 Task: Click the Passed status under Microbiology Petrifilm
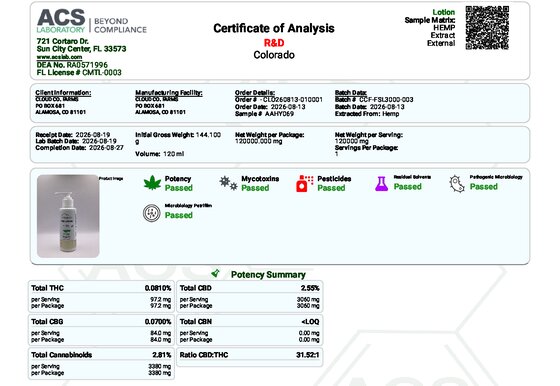pyautogui.click(x=179, y=215)
